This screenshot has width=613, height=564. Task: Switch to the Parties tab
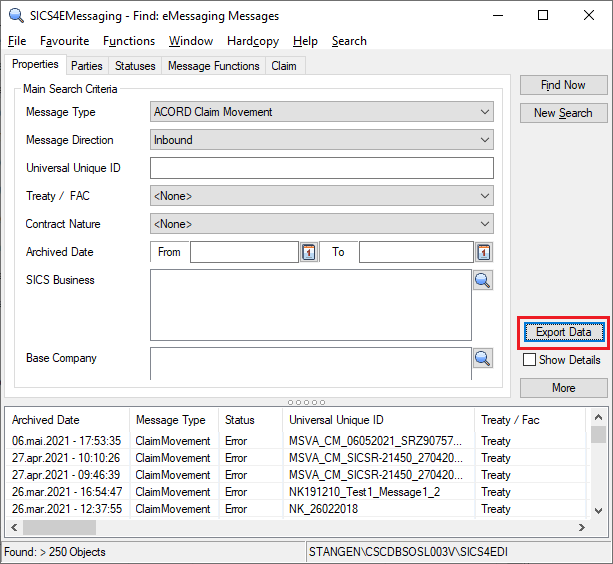pos(87,66)
